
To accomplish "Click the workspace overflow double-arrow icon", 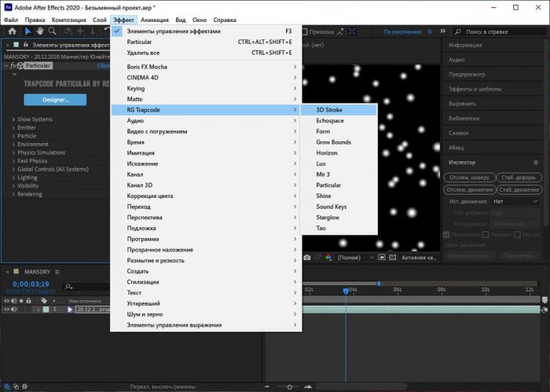I will click(442, 31).
